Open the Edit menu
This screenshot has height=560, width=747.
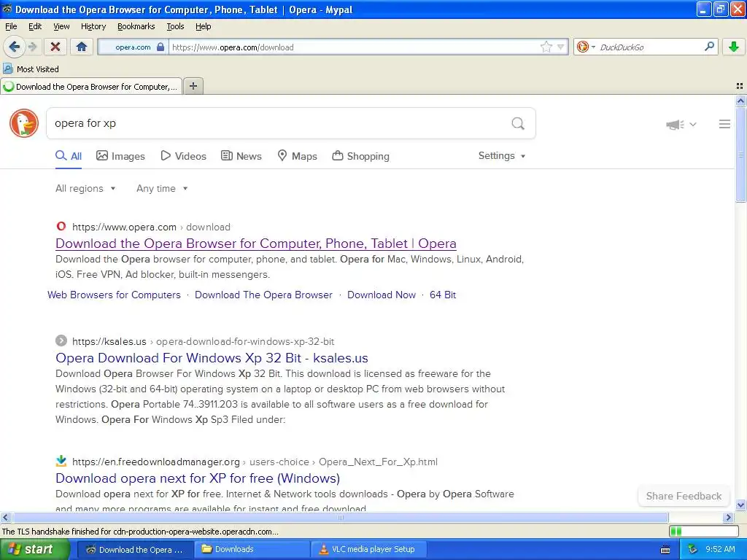35,26
